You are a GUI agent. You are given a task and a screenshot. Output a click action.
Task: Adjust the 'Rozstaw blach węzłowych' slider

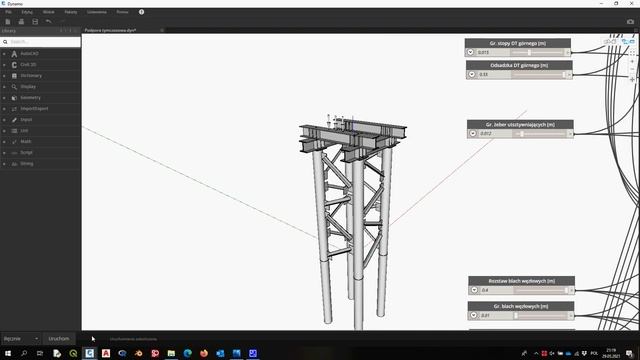541,290
